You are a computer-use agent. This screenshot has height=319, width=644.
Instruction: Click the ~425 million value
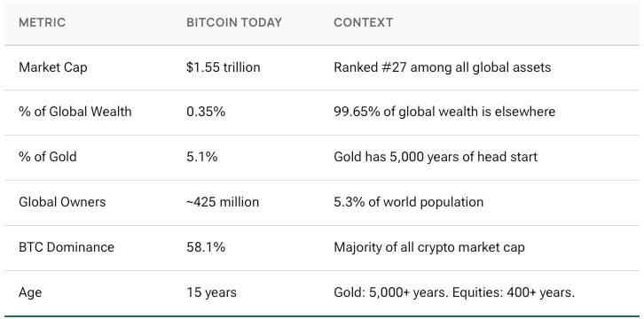tap(223, 202)
